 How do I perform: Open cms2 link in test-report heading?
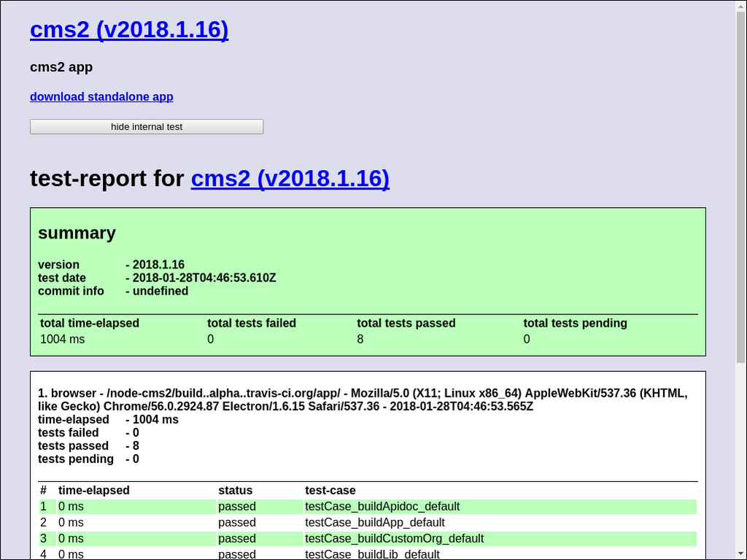click(290, 178)
